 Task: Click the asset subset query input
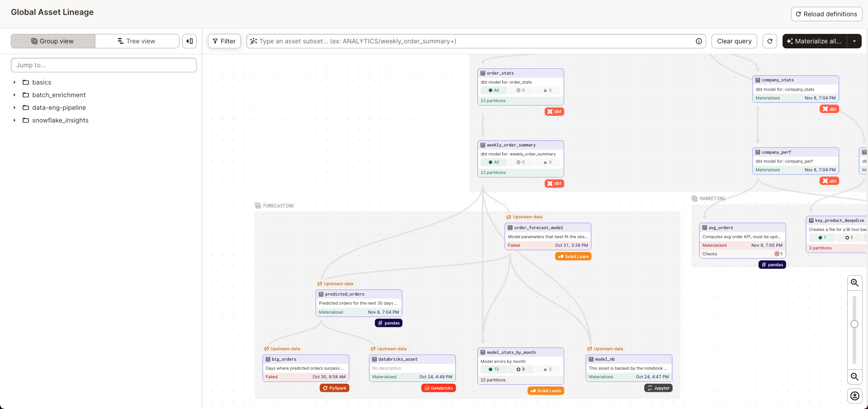tap(476, 41)
